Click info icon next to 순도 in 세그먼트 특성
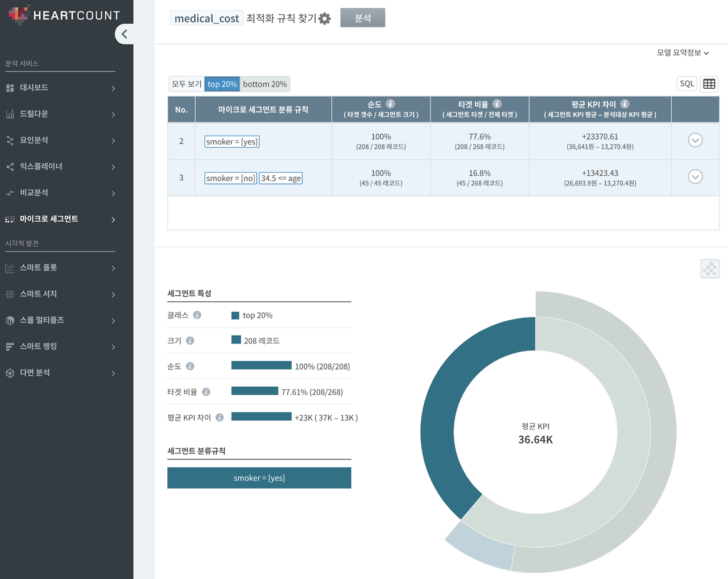This screenshot has height=579, width=728. [190, 366]
